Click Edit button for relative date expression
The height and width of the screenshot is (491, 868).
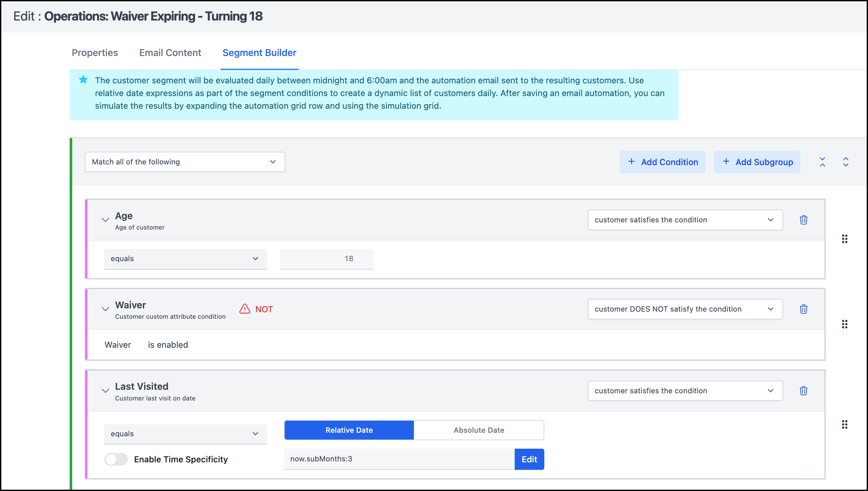coord(529,459)
